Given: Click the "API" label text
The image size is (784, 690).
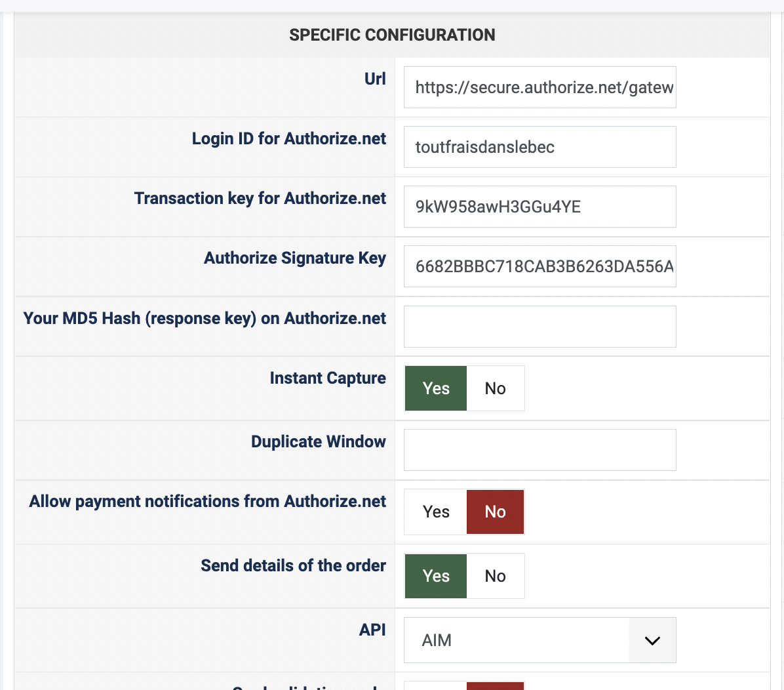Looking at the screenshot, I should pyautogui.click(x=372, y=630).
